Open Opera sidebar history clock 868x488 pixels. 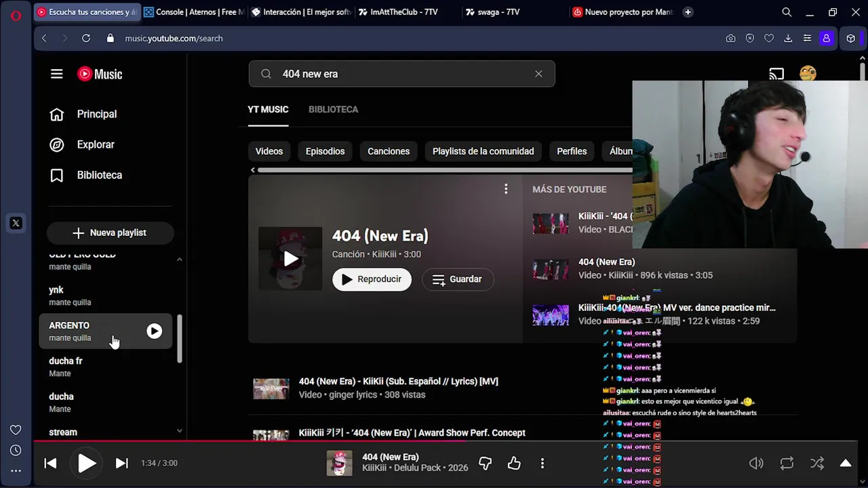point(16,450)
